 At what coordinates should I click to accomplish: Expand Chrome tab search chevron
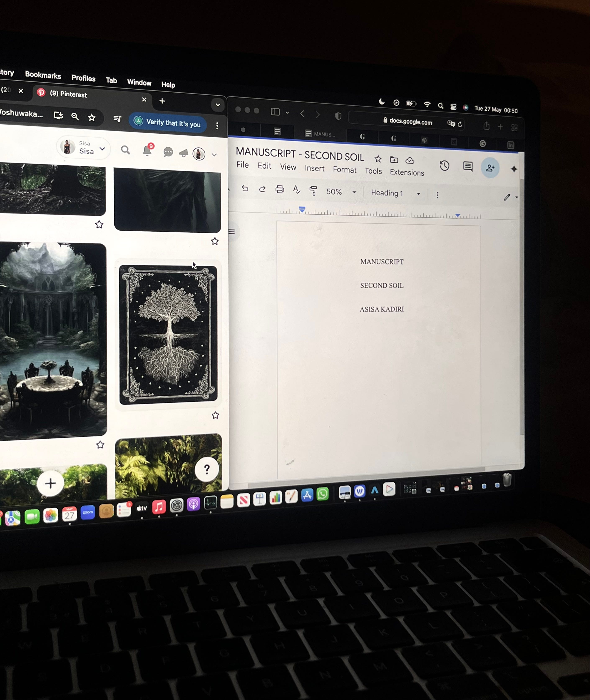pyautogui.click(x=218, y=105)
